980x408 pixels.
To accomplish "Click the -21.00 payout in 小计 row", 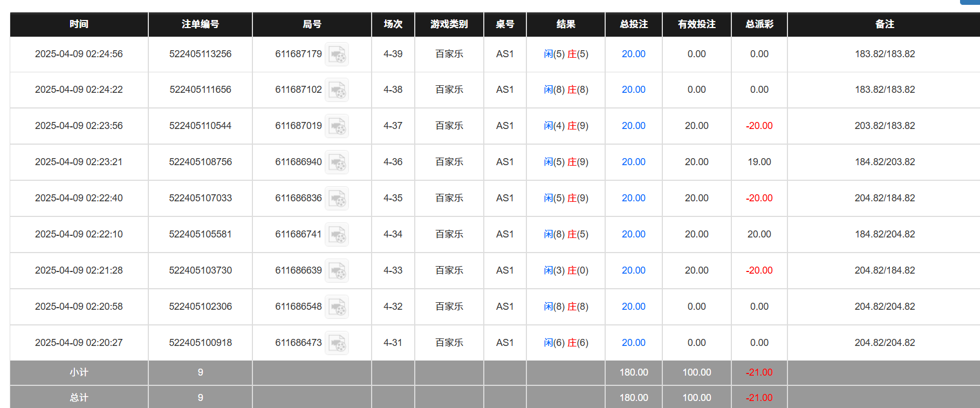I will [x=759, y=372].
